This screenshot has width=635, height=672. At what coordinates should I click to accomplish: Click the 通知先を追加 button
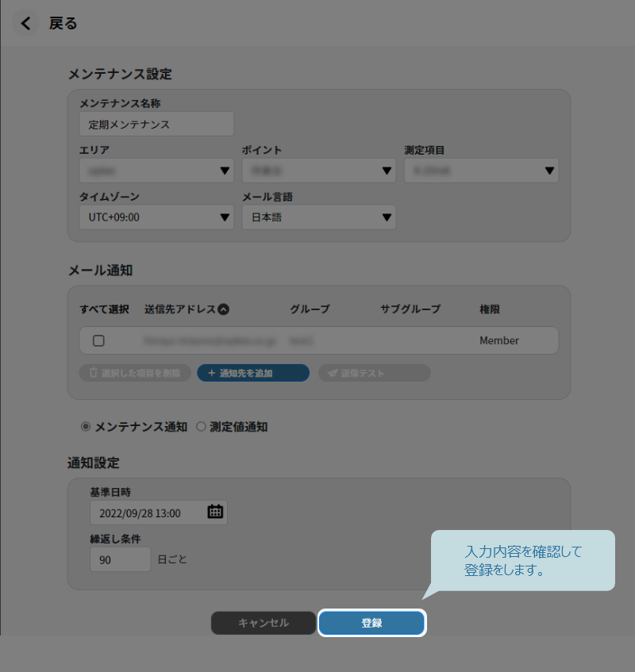(253, 373)
